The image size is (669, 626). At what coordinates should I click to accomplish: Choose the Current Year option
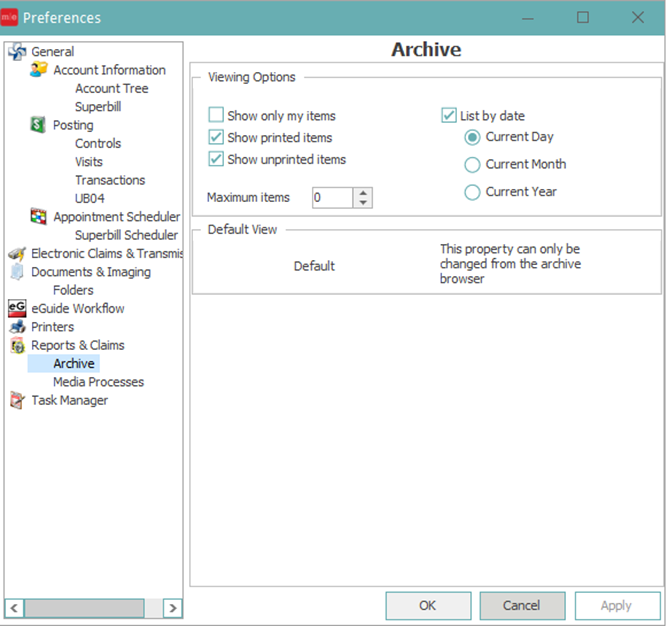click(472, 193)
